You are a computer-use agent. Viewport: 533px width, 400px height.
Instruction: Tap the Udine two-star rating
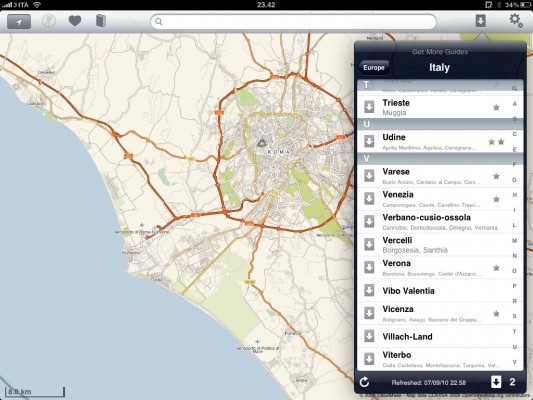pos(496,142)
